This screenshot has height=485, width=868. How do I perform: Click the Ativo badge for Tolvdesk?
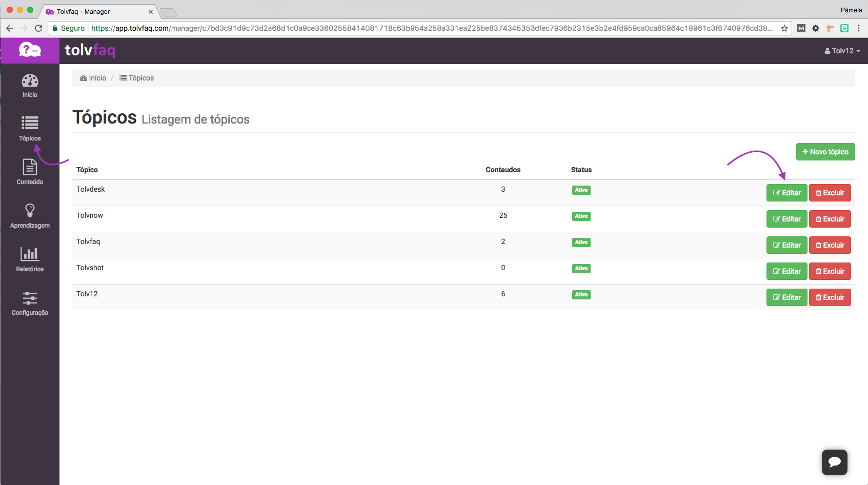pyautogui.click(x=581, y=190)
